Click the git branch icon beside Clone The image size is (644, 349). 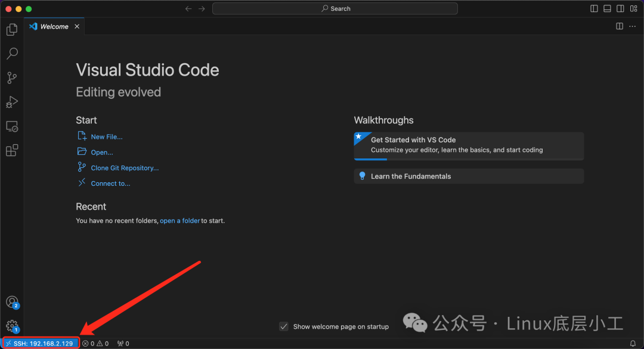pyautogui.click(x=82, y=167)
